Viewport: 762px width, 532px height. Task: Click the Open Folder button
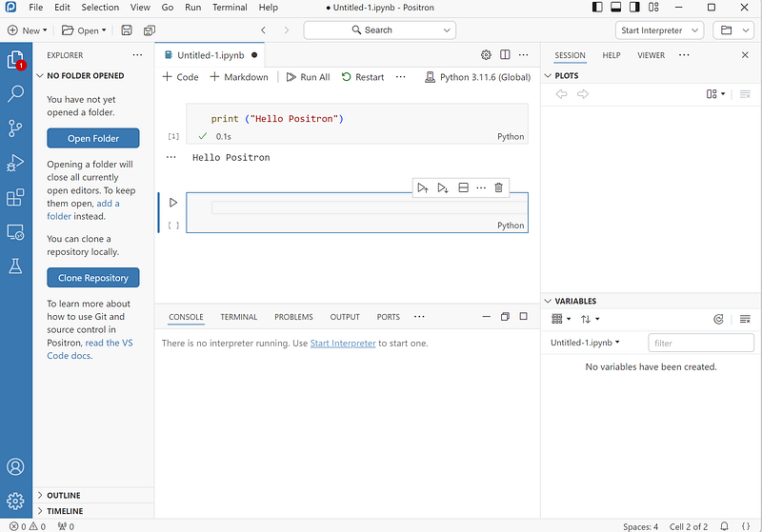(x=92, y=138)
